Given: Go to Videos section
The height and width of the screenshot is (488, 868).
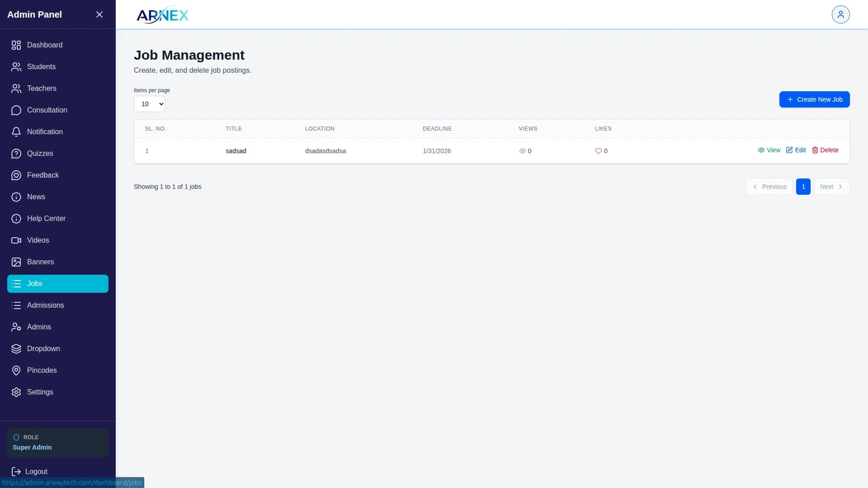Looking at the screenshot, I should pos(38,240).
